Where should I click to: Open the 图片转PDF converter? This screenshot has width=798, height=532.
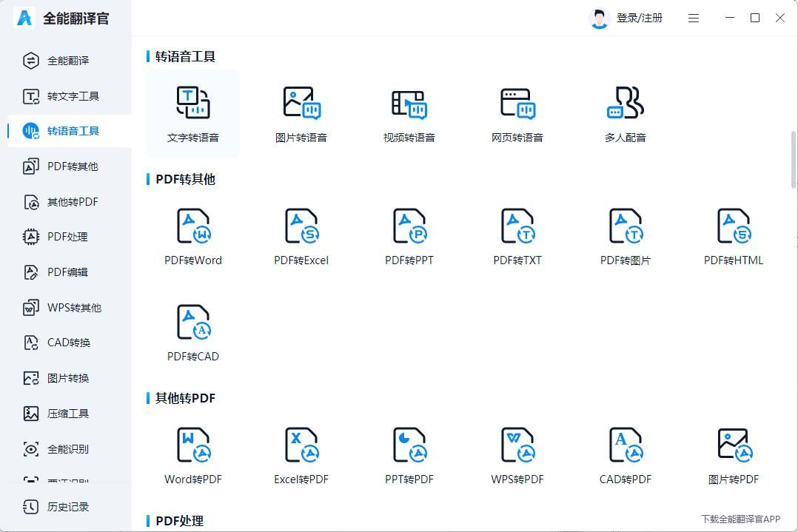(732, 454)
